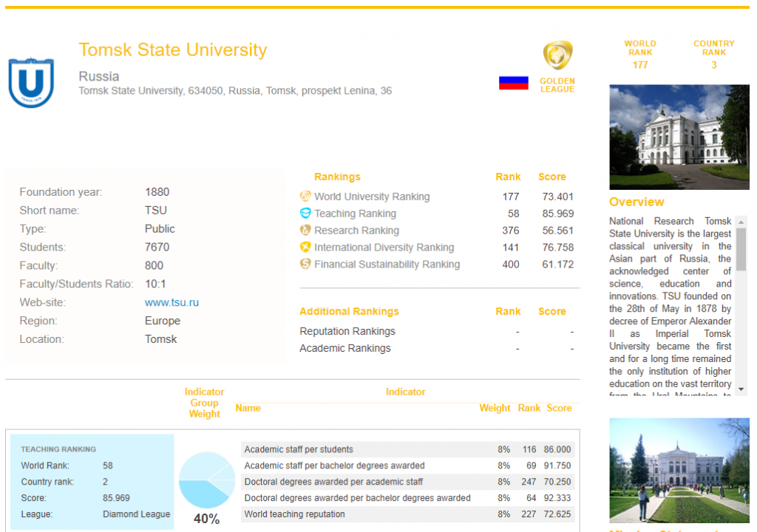This screenshot has width=757, height=532.
Task: Click the Russian flag icon
Action: (x=513, y=83)
